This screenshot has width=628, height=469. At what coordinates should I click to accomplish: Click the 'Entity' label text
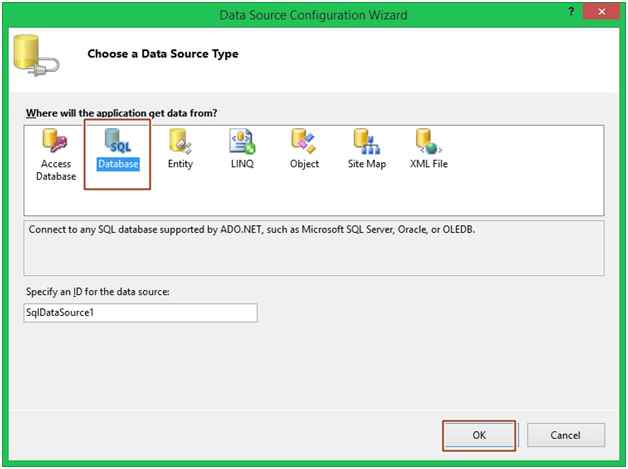(180, 164)
